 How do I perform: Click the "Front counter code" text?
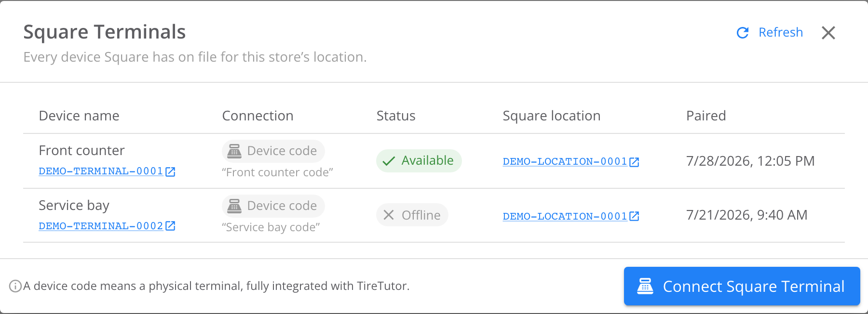(x=278, y=172)
